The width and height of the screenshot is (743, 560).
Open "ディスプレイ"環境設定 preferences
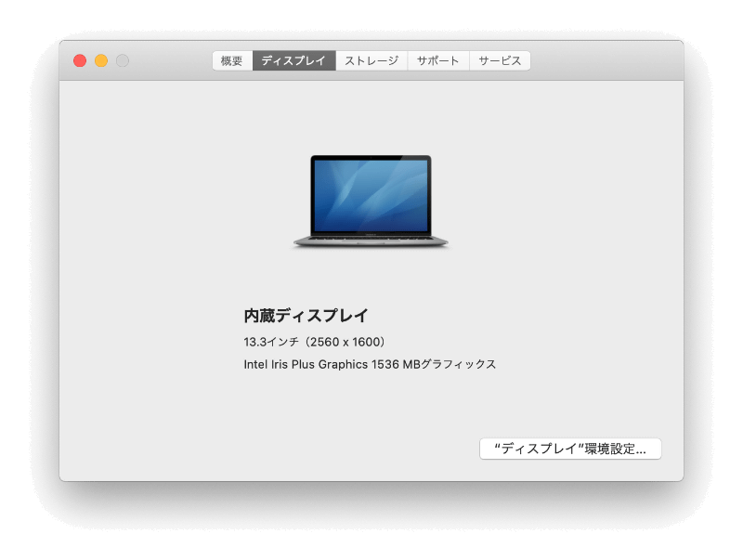pyautogui.click(x=568, y=449)
